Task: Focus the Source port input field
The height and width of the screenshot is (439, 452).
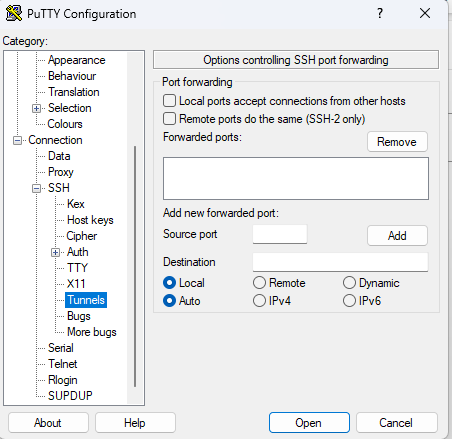Action: click(x=280, y=234)
